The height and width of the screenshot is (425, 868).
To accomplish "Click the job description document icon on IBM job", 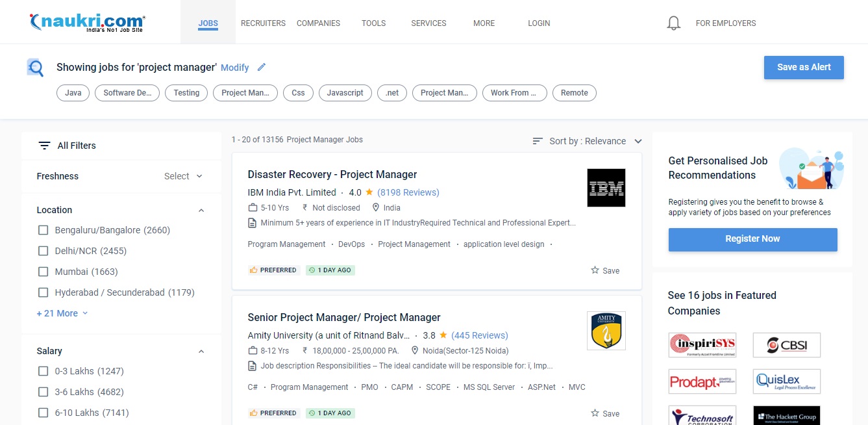I will pos(253,223).
